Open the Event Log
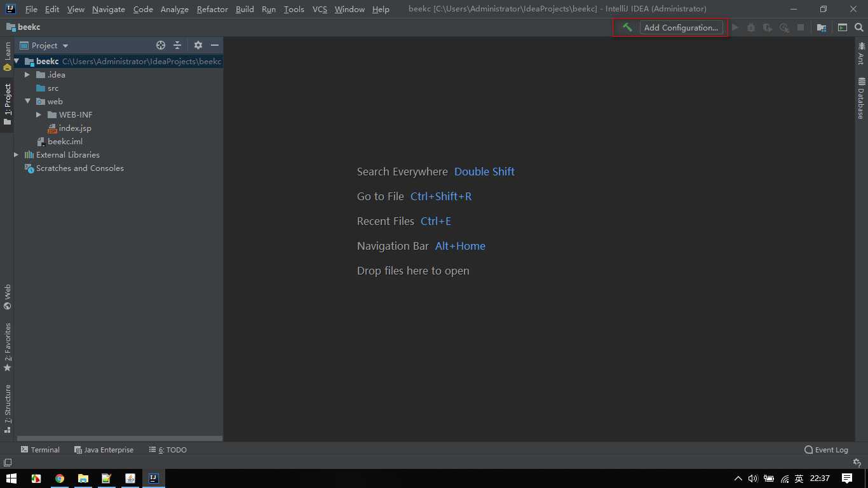 click(x=826, y=449)
